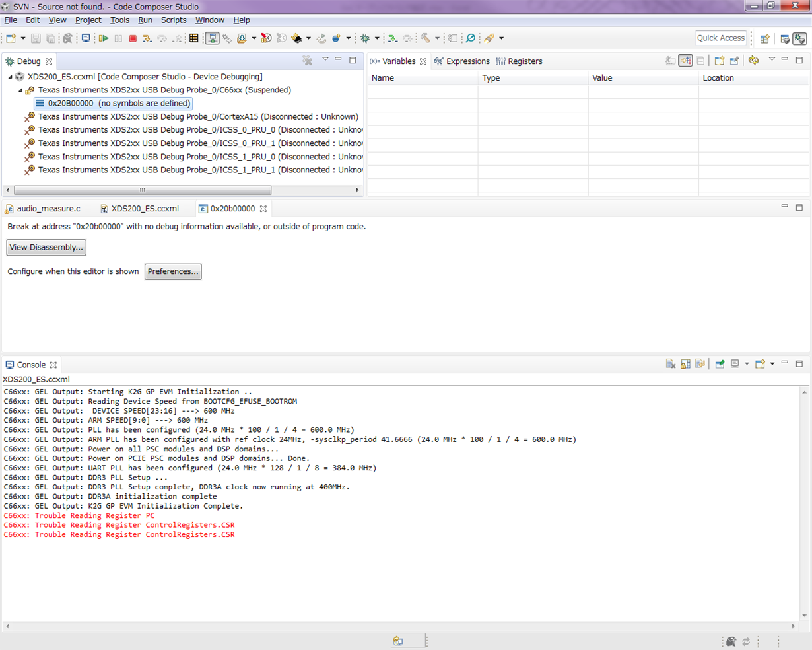Open the Project menu

click(x=88, y=20)
